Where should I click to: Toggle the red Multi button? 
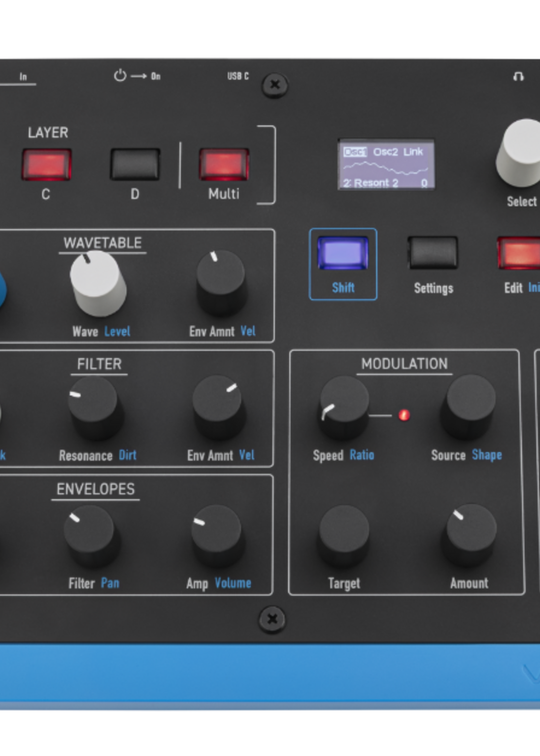(224, 164)
